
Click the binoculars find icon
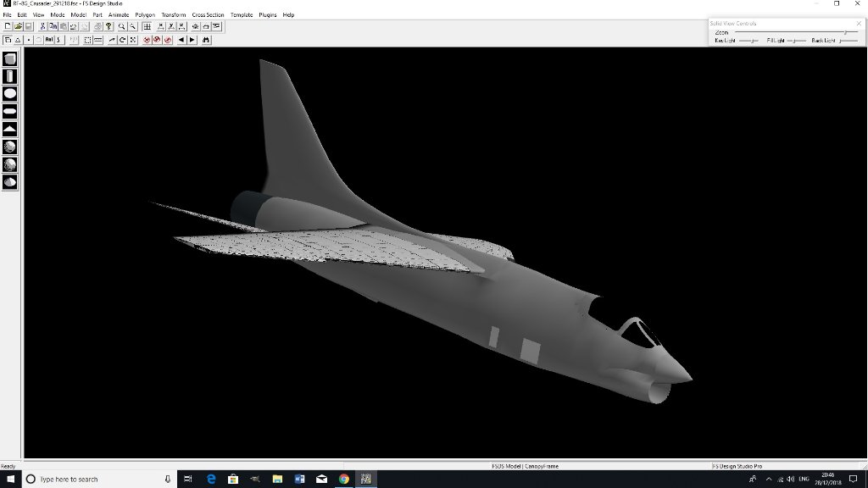coord(206,40)
